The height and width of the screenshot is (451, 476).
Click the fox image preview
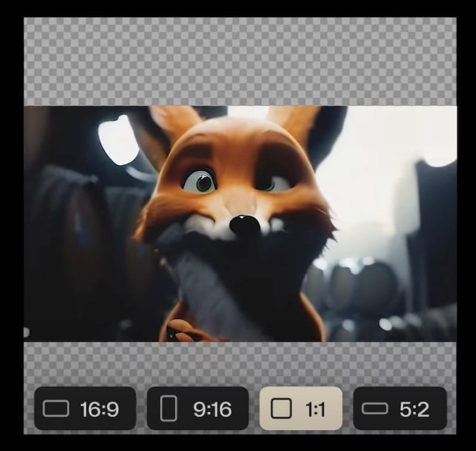240,224
